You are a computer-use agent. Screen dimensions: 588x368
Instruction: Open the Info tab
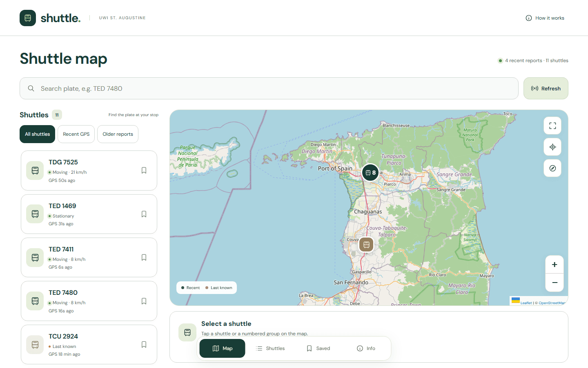(366, 348)
